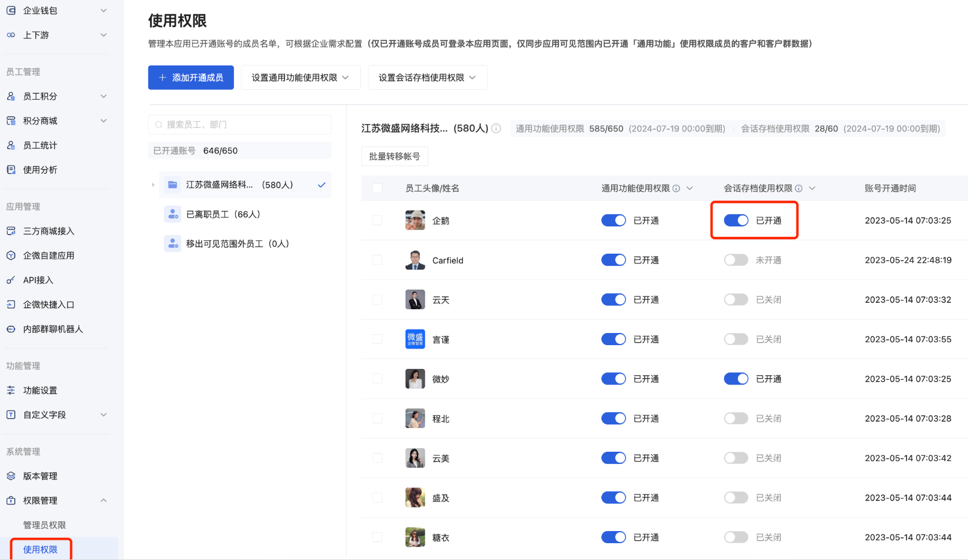Click the 搜索员工、部门 search field
The width and height of the screenshot is (968, 560).
coord(240,125)
